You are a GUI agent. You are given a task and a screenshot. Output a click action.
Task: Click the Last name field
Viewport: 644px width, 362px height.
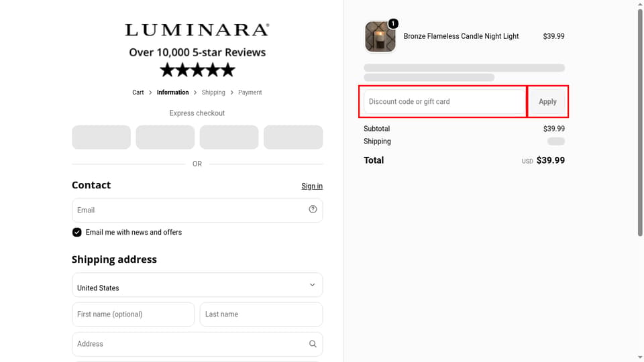(x=261, y=314)
